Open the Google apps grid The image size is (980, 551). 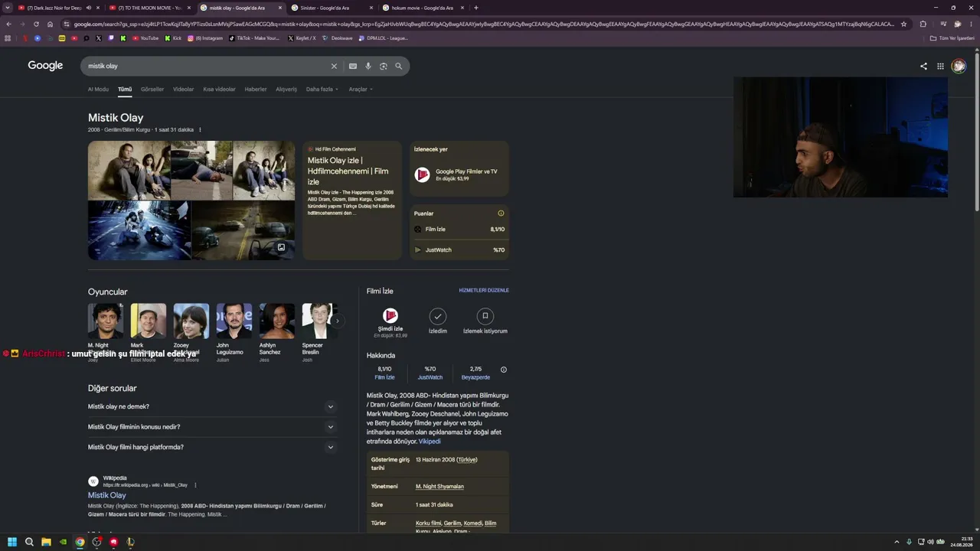pos(940,67)
